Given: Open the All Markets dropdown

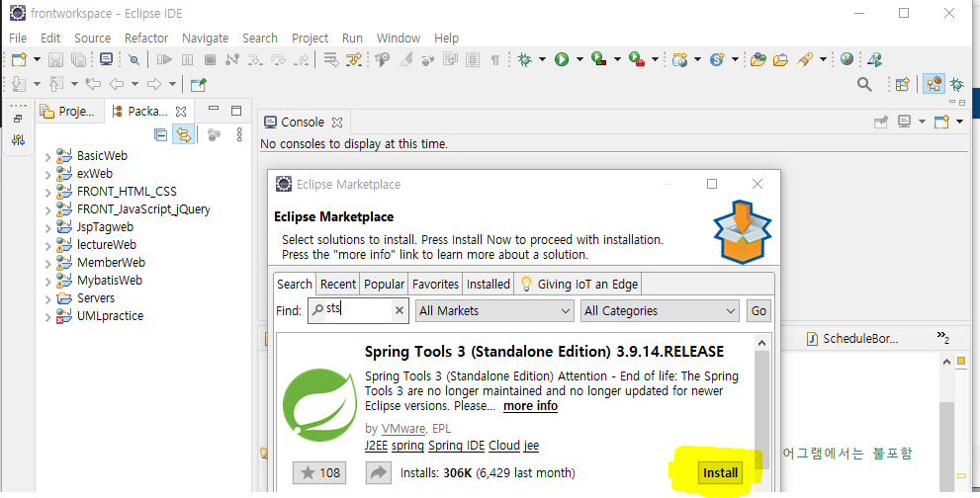Looking at the screenshot, I should pos(494,310).
